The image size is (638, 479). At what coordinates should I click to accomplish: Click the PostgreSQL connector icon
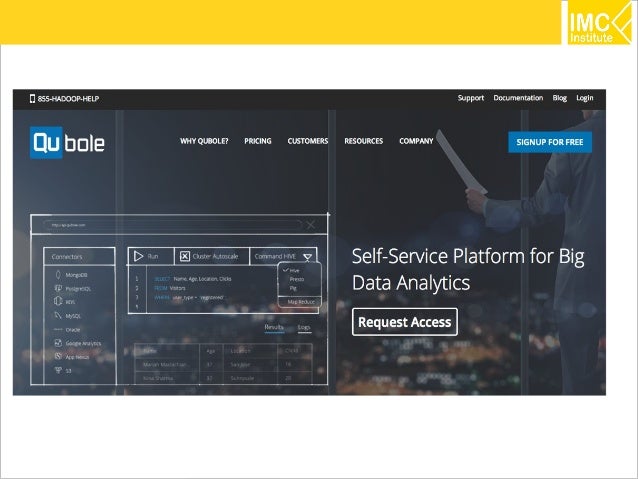click(x=58, y=288)
